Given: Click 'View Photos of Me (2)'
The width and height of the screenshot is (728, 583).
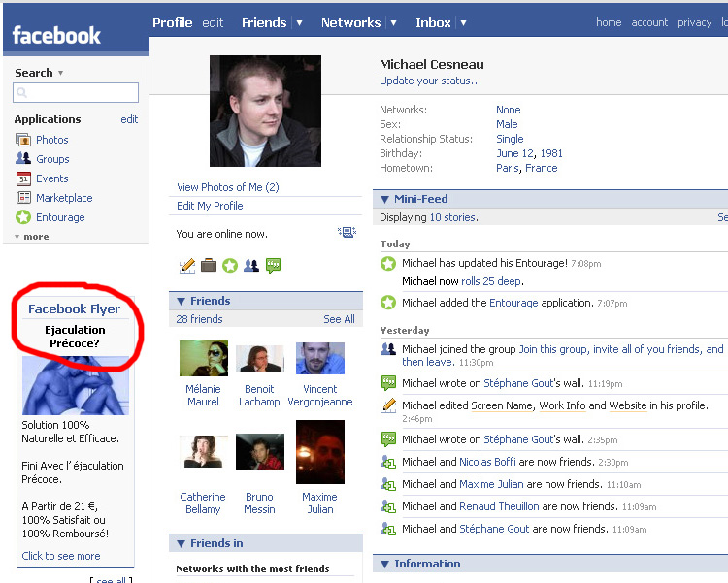Looking at the screenshot, I should click(228, 187).
